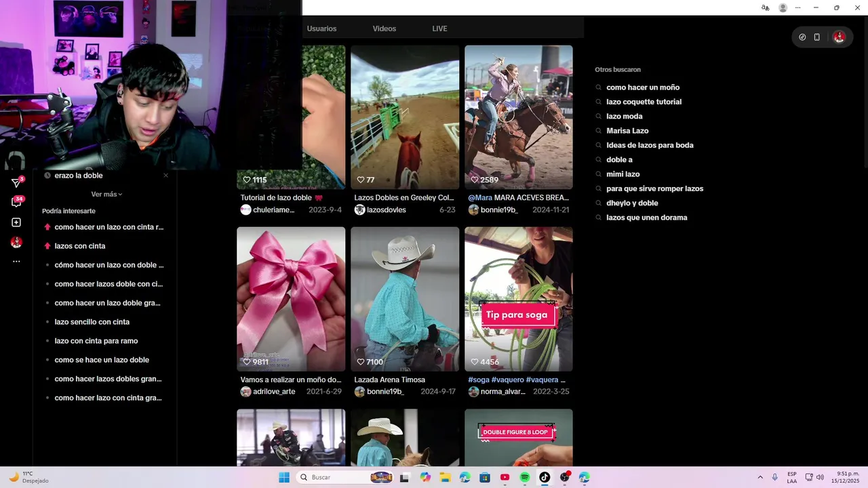Viewport: 868px width, 488px height.
Task: Click suggestion 'cómo hacer un lazo con doble ...'
Action: point(109,265)
